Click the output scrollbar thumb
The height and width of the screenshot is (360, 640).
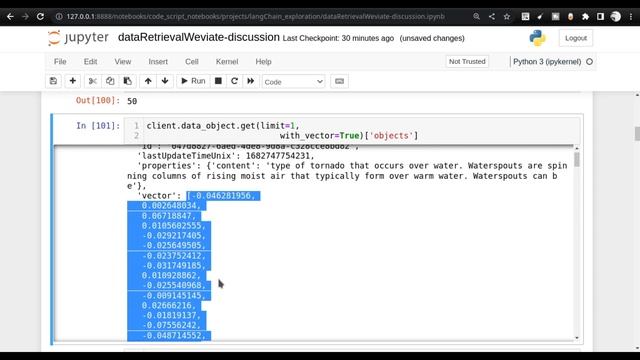577,159
